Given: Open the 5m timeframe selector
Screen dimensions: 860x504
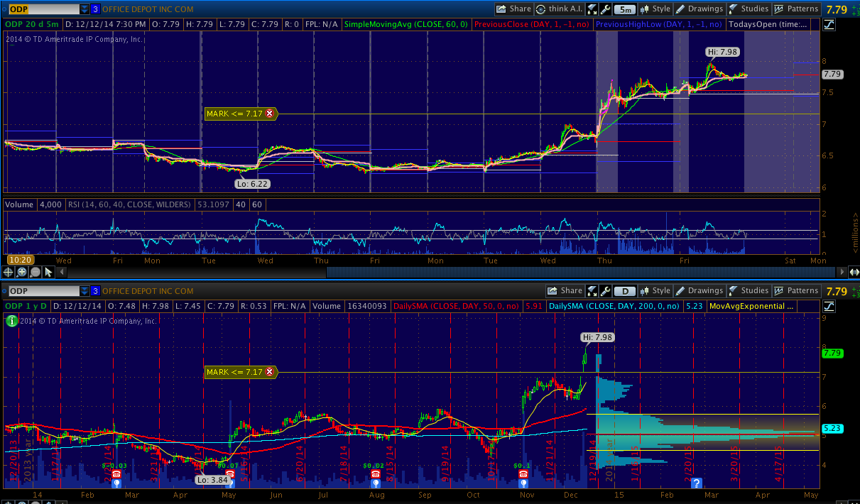Looking at the screenshot, I should 625,9.
